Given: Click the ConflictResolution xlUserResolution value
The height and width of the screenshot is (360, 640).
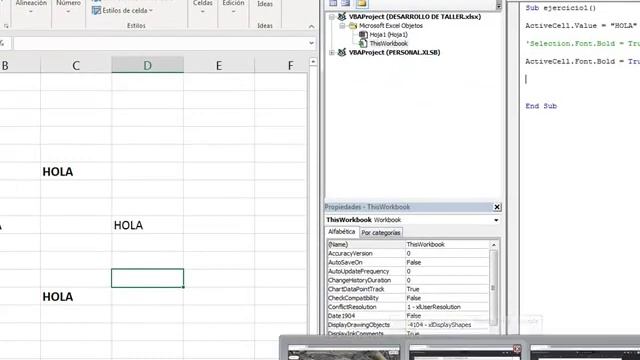Looking at the screenshot, I should [x=447, y=307].
